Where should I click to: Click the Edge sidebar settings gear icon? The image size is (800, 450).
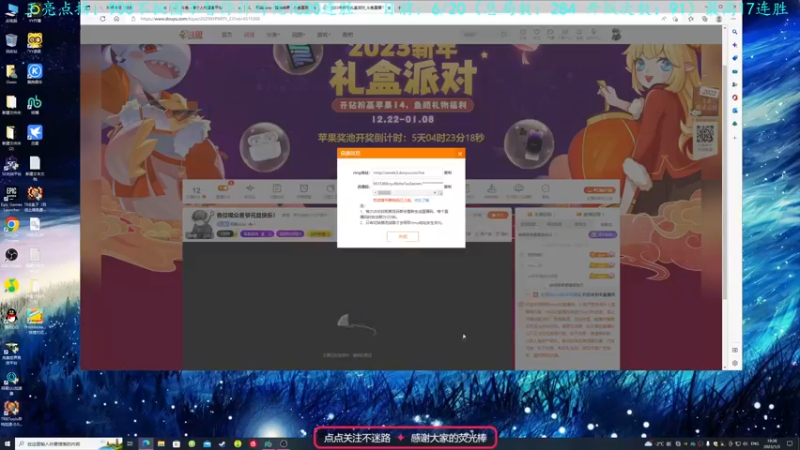pyautogui.click(x=735, y=363)
